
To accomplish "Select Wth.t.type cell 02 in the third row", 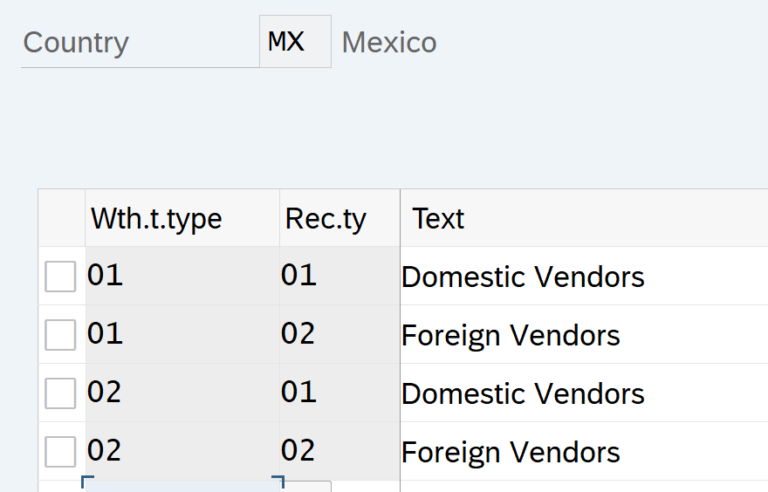I will [x=182, y=393].
